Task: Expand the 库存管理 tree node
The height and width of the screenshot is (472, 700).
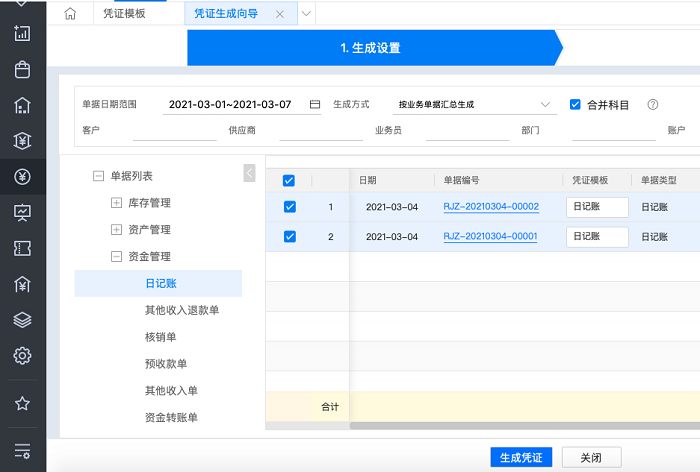Action: tap(117, 203)
